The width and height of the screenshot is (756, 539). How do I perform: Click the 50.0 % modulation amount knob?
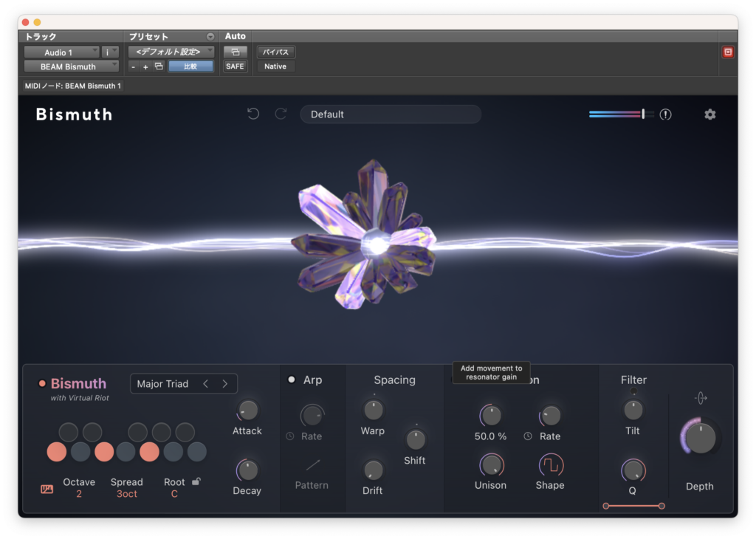tap(491, 416)
